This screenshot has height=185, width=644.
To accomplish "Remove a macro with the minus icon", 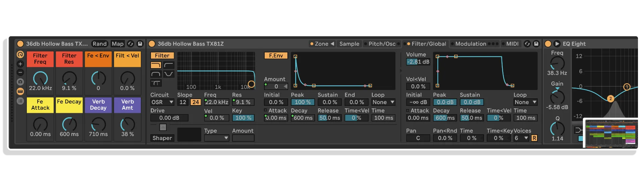I will [x=20, y=73].
